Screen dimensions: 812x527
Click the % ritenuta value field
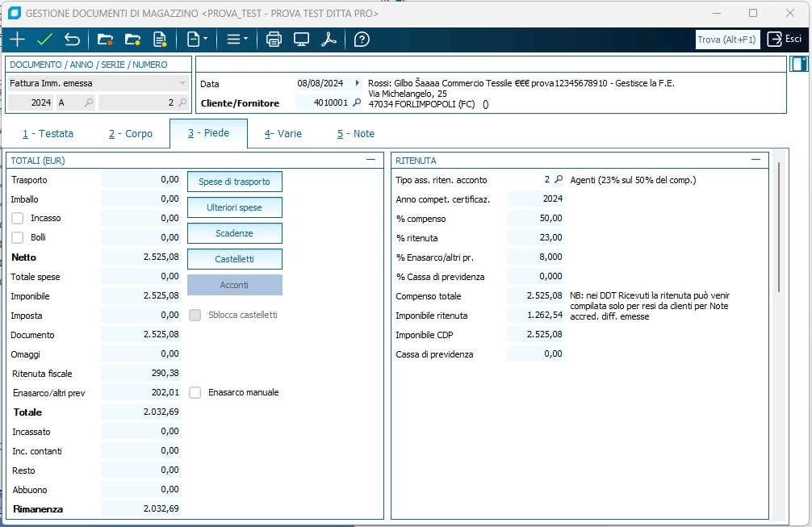click(x=536, y=238)
